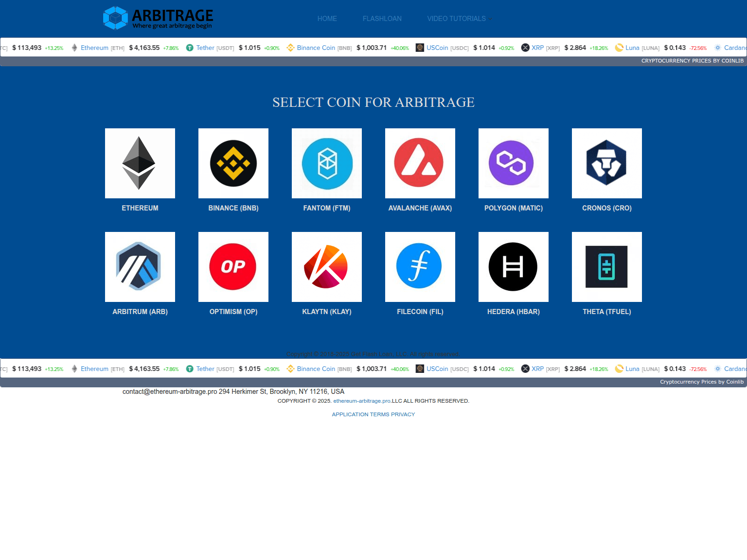
Task: Open the PRIVACY footer link
Action: 403,414
